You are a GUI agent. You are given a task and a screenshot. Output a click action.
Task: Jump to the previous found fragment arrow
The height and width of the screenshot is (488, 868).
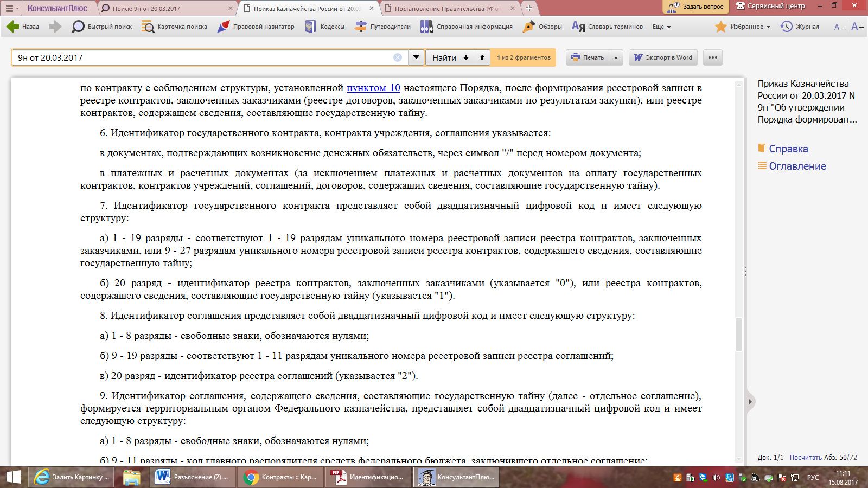pyautogui.click(x=482, y=57)
